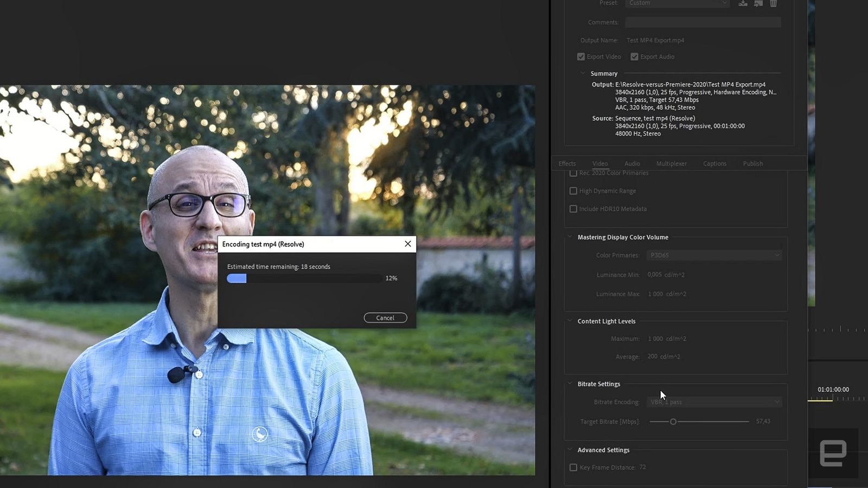Viewport: 868px width, 488px height.
Task: Click the Import Preset icon
Action: (758, 3)
